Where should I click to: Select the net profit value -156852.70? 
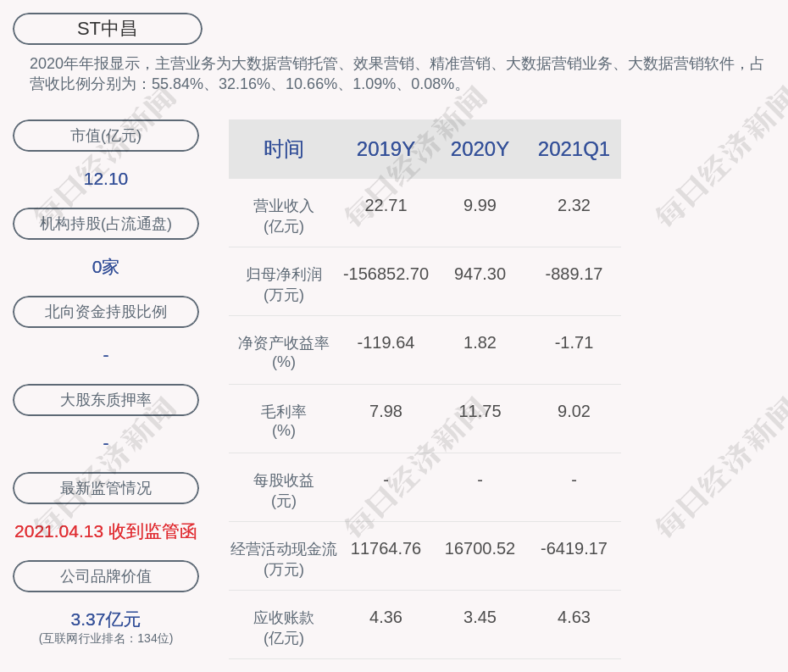pos(386,274)
